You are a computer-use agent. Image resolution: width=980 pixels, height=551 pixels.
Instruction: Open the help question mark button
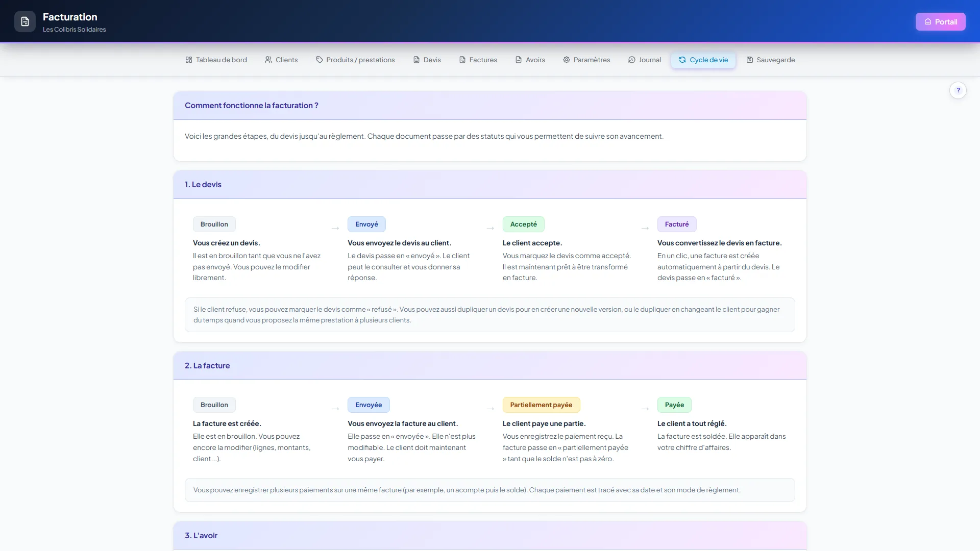click(958, 90)
